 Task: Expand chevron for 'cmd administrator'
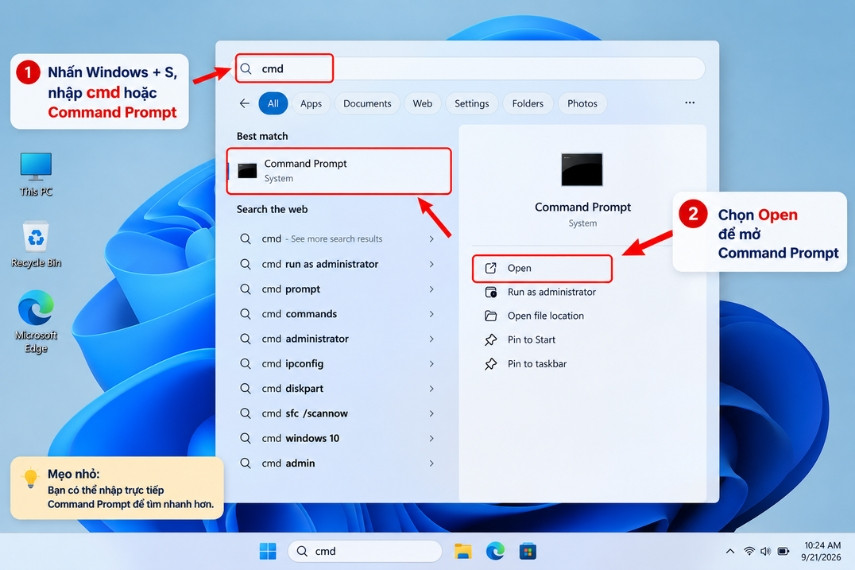click(x=431, y=339)
